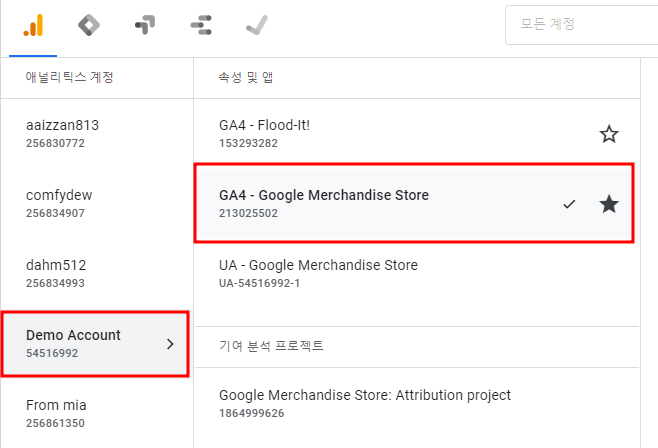Select the dahm512 account
Screen dimensions: 658x448
tap(97, 273)
